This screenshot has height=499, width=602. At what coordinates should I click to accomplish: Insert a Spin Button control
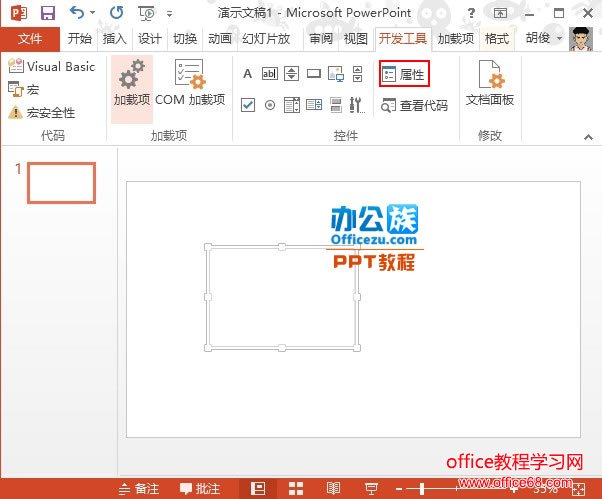point(291,73)
